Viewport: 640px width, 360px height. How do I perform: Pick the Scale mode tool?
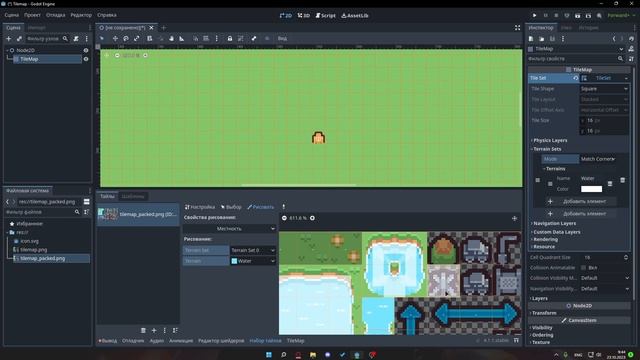pos(137,38)
